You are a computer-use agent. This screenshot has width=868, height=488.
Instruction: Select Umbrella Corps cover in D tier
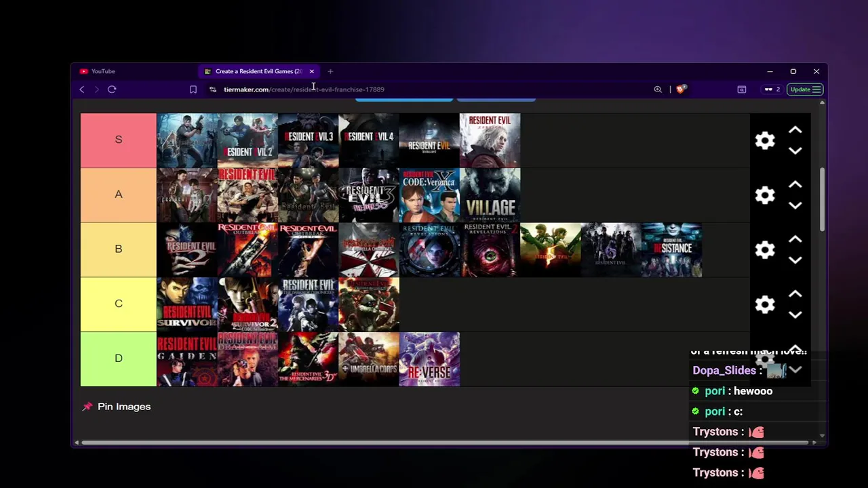(369, 359)
